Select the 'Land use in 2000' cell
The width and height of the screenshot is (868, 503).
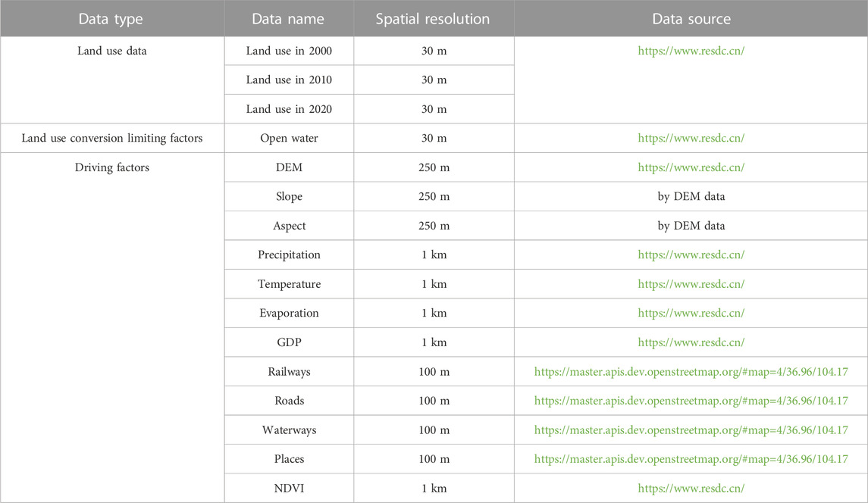tap(289, 51)
